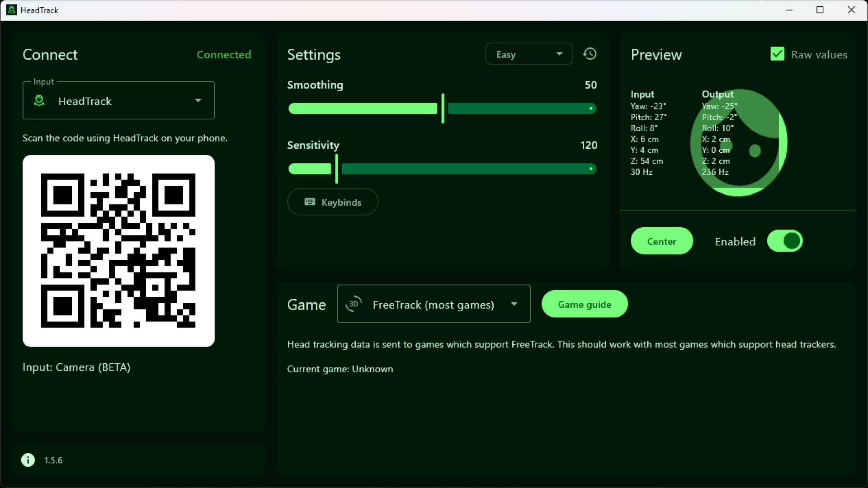
Task: Open the FreeTrack game protocol dropdown
Action: pos(434,304)
